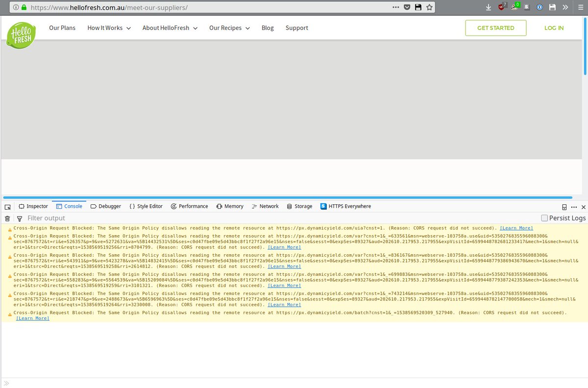Click the console input prompt chevrons
Screen dimensions: 588x388
(6, 383)
